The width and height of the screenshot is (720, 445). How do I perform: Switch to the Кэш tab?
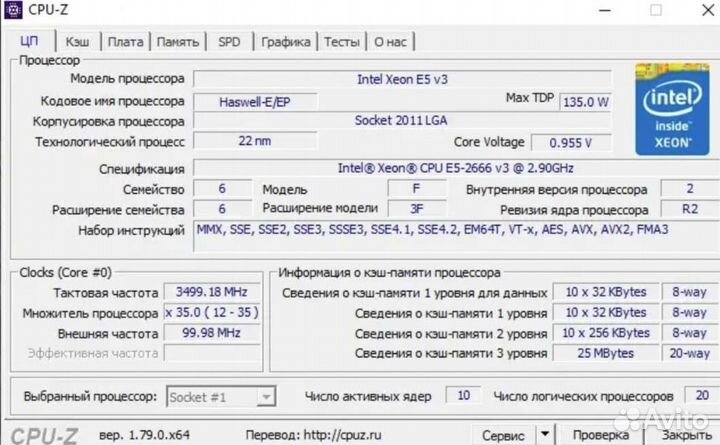(77, 42)
